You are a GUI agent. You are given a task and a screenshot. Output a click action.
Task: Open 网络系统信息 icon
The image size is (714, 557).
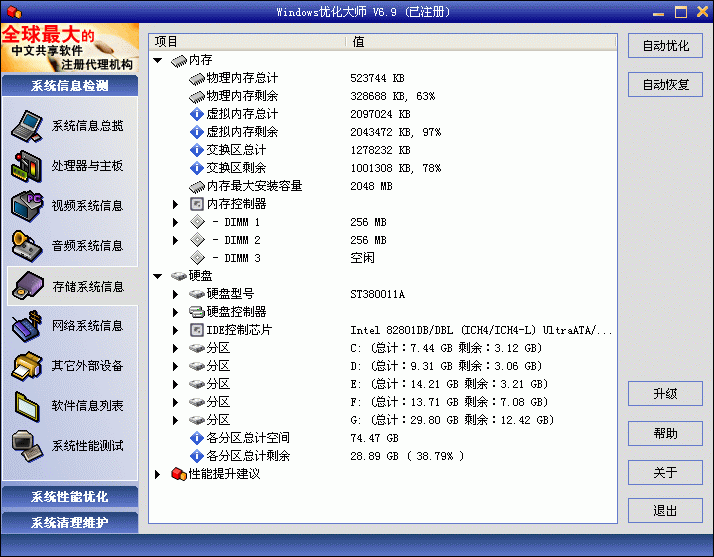click(27, 326)
